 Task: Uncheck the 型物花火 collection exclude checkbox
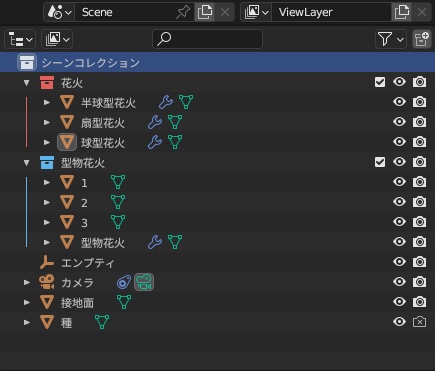pos(380,162)
